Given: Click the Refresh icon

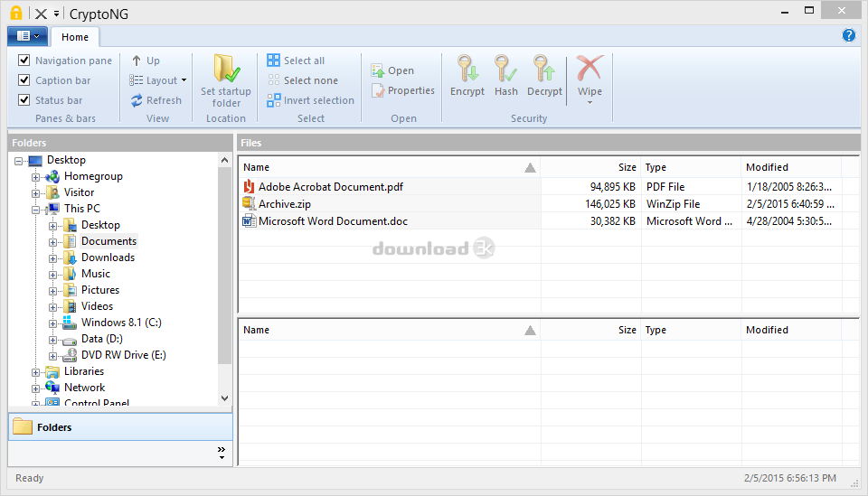Looking at the screenshot, I should 137,100.
